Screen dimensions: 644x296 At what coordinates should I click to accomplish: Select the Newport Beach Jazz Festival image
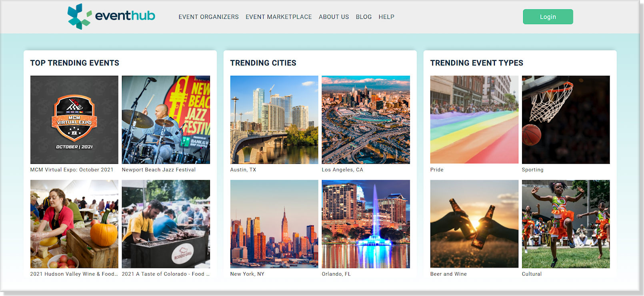click(166, 120)
